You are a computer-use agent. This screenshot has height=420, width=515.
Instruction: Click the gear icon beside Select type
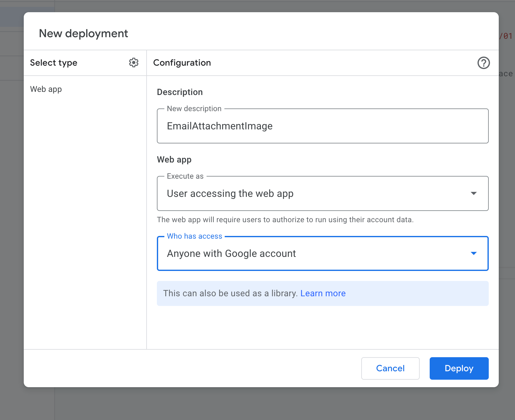(x=134, y=62)
